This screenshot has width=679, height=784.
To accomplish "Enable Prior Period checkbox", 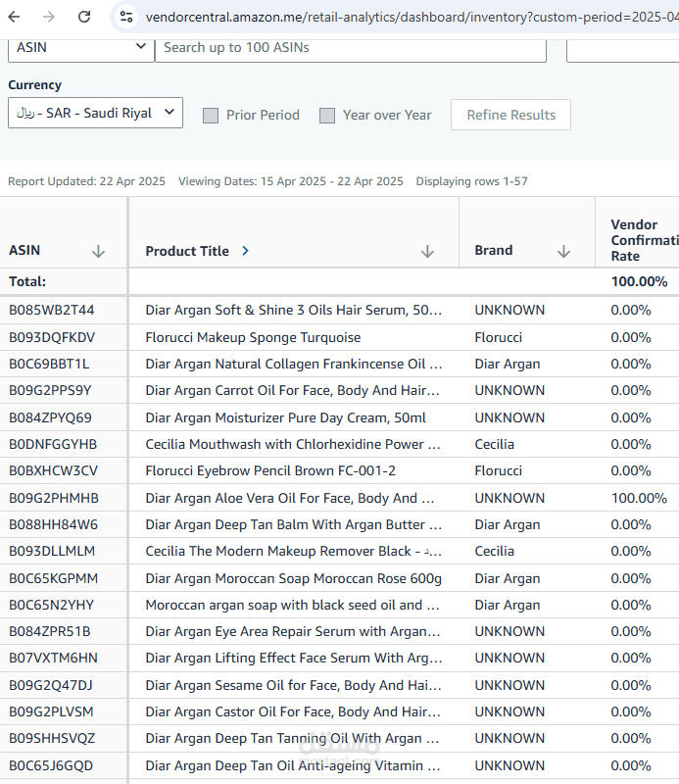I will 211,116.
